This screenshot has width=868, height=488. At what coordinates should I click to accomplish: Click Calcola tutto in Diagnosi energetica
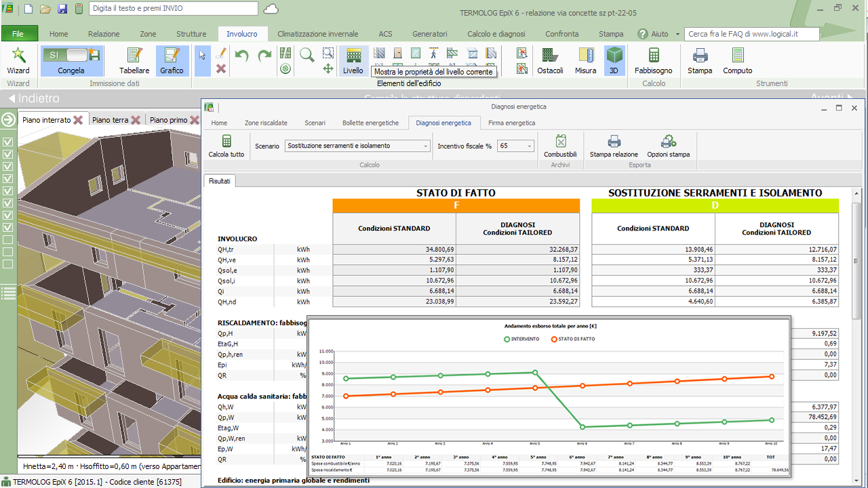[x=226, y=146]
